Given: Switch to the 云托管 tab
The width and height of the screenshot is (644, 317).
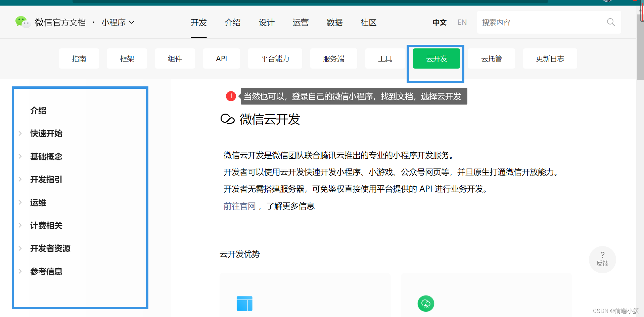Looking at the screenshot, I should [492, 58].
